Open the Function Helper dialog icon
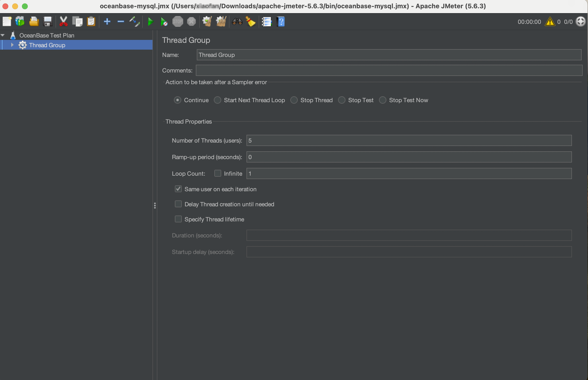Image resolution: width=588 pixels, height=380 pixels. tap(266, 22)
